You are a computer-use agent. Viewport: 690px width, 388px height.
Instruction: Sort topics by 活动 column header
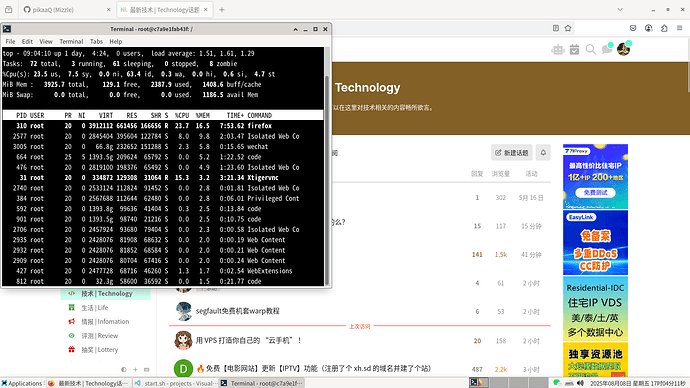(x=531, y=174)
